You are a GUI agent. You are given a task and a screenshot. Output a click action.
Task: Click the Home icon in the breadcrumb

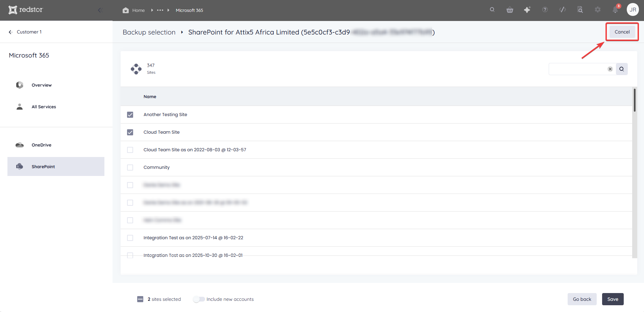pos(126,10)
